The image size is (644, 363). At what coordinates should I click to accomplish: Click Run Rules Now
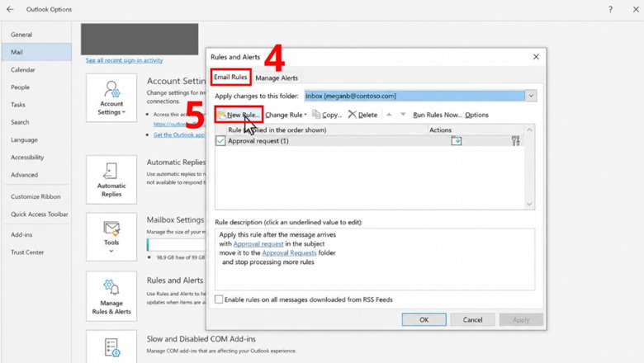click(x=437, y=115)
